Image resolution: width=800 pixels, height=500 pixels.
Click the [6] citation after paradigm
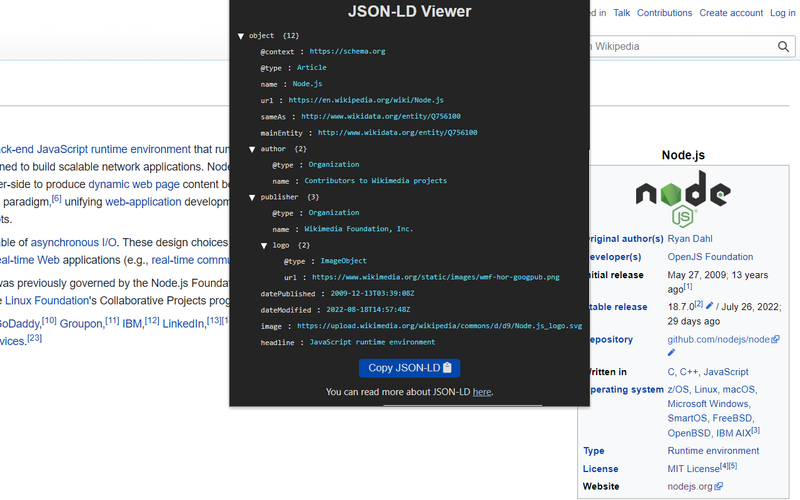[x=56, y=198]
